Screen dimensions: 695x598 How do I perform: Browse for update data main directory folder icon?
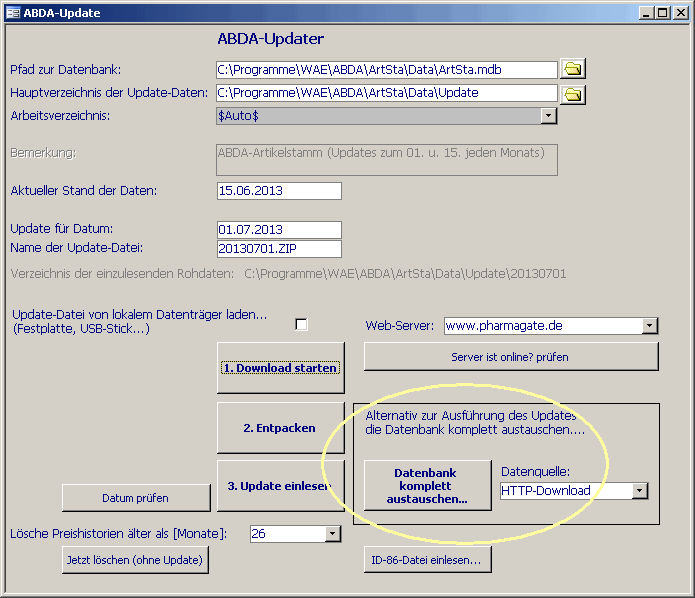point(573,94)
